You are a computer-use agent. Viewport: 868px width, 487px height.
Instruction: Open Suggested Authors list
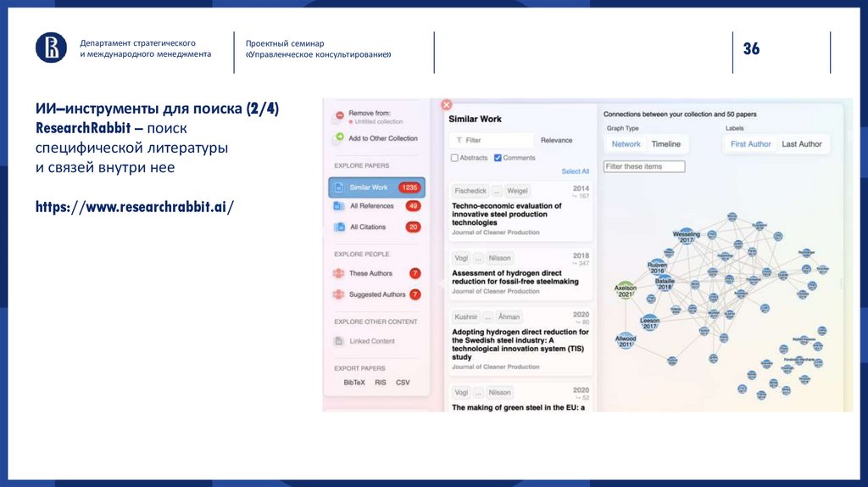(376, 294)
